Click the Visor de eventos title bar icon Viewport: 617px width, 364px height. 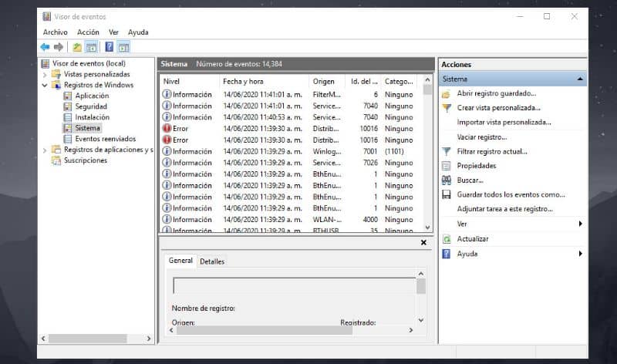[47, 16]
